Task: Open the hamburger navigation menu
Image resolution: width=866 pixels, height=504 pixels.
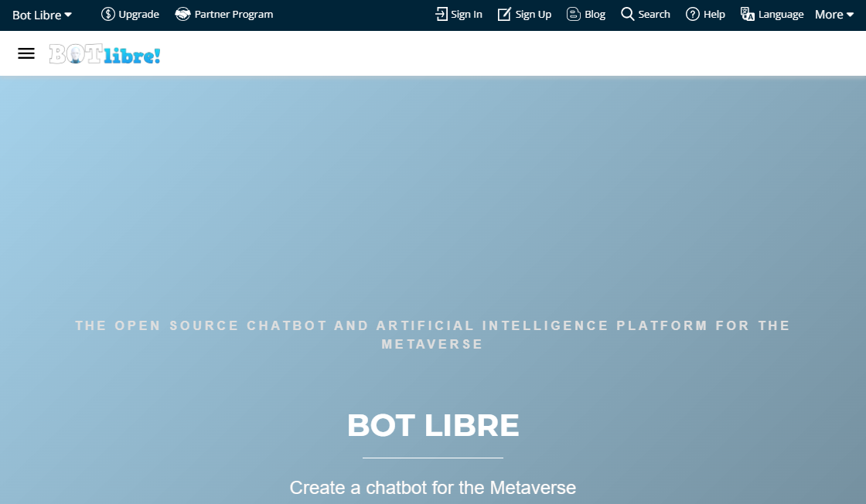Action: [26, 53]
